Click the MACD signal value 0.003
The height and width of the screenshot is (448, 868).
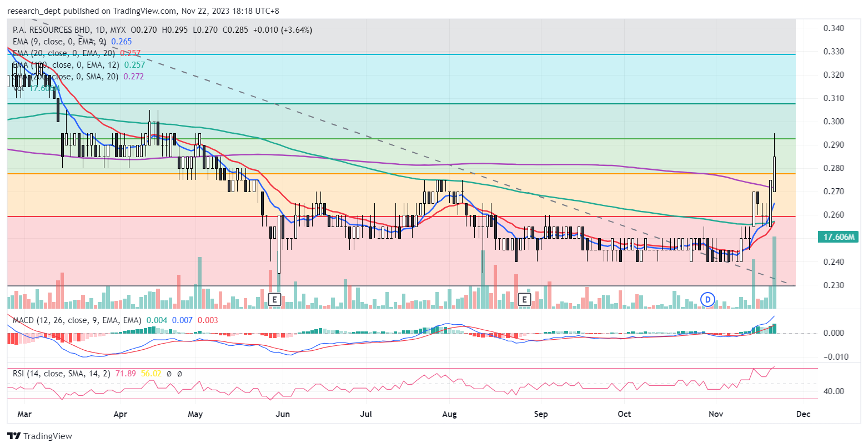click(207, 320)
